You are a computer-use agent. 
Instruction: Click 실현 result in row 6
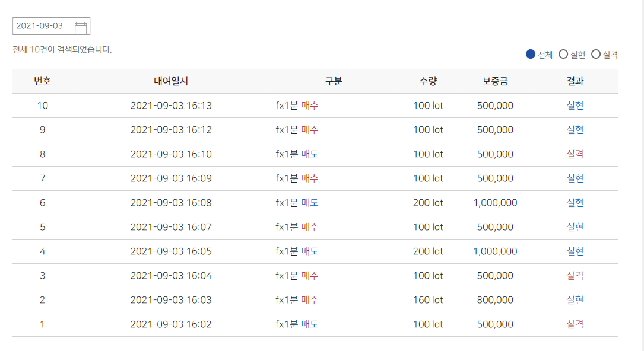tap(575, 203)
